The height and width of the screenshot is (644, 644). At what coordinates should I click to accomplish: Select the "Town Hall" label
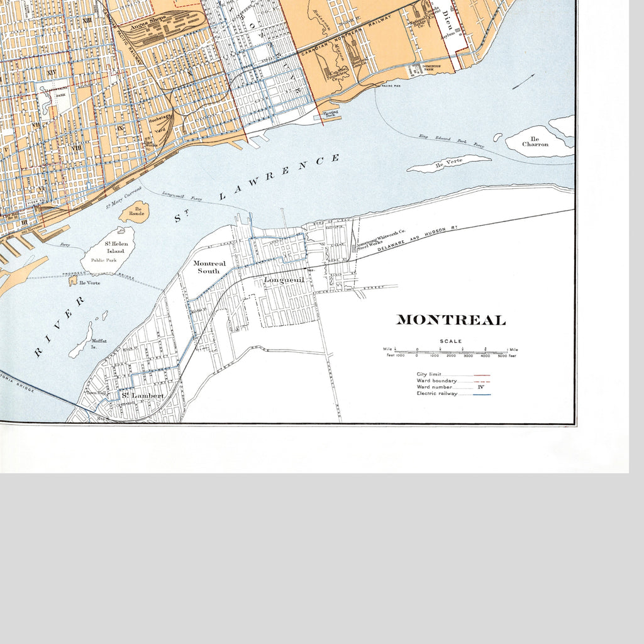(x=96, y=393)
